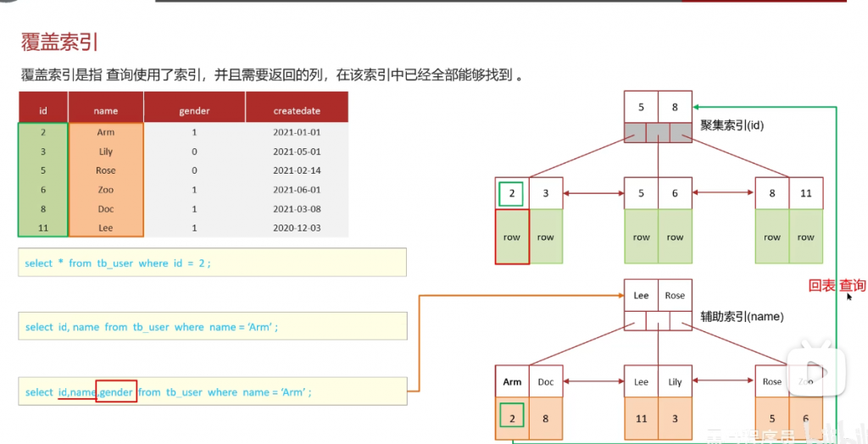868x444 pixels.
Task: Click the 'id' column header
Action: coord(43,110)
